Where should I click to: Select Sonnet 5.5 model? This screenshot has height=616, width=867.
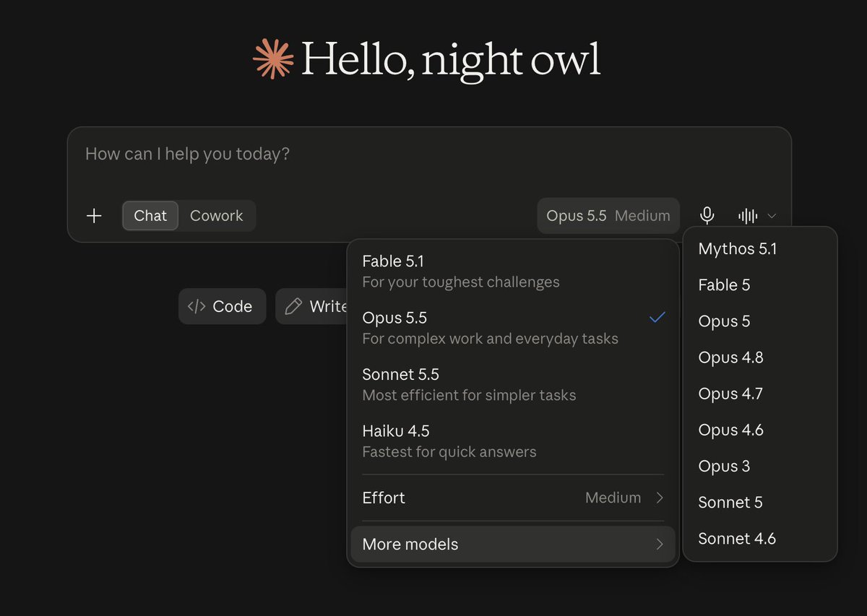513,384
